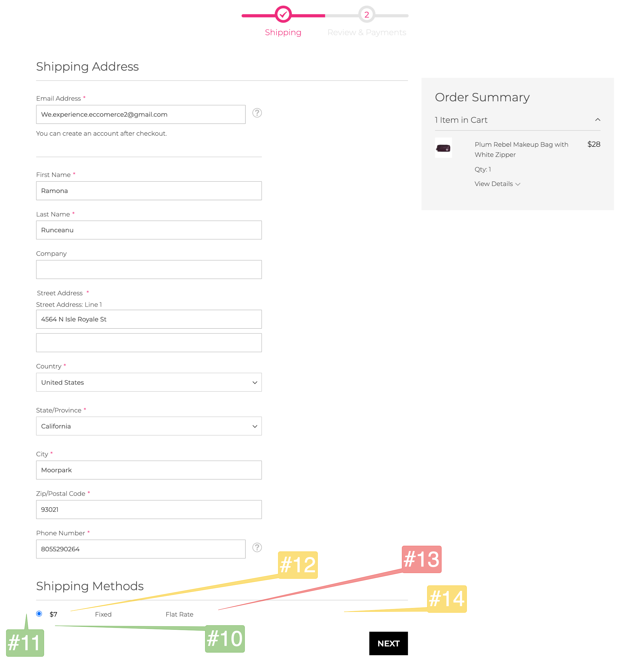This screenshot has height=658, width=644.
Task: Click into the First Name field containing Ramona
Action: [x=149, y=191]
